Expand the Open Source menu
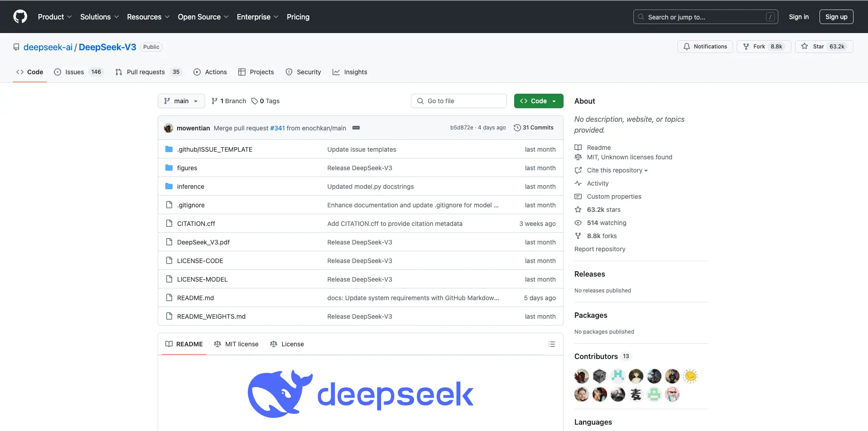This screenshot has height=431, width=868. (203, 17)
